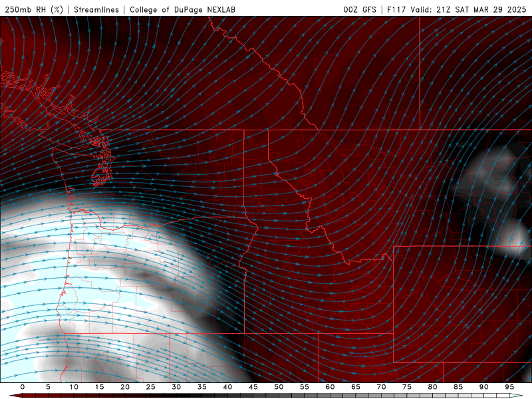Click the "00Z GFS" model run label
This screenshot has height=399, width=532.
360,9
